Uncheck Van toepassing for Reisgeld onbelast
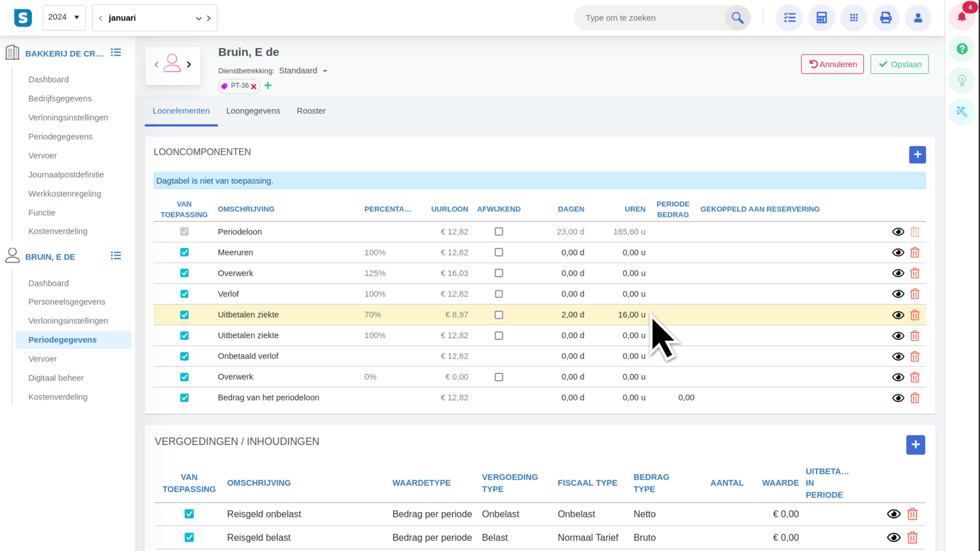The image size is (980, 551). tap(189, 514)
